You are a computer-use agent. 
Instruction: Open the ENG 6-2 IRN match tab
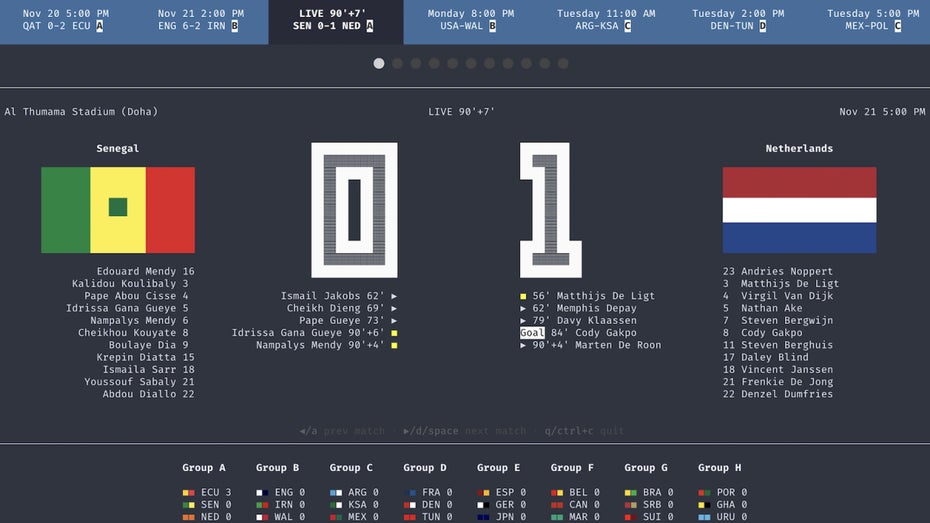[x=198, y=21]
